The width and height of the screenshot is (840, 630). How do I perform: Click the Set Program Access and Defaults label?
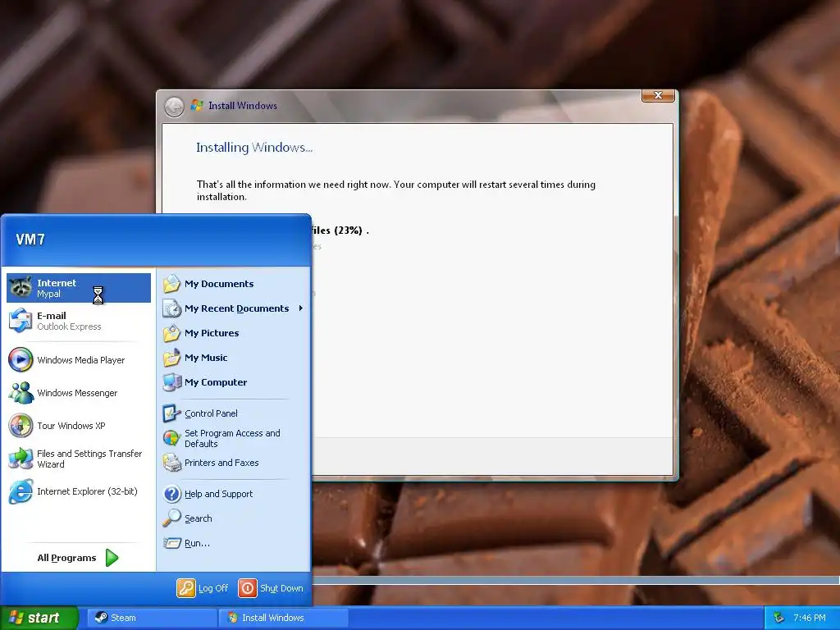tap(232, 438)
